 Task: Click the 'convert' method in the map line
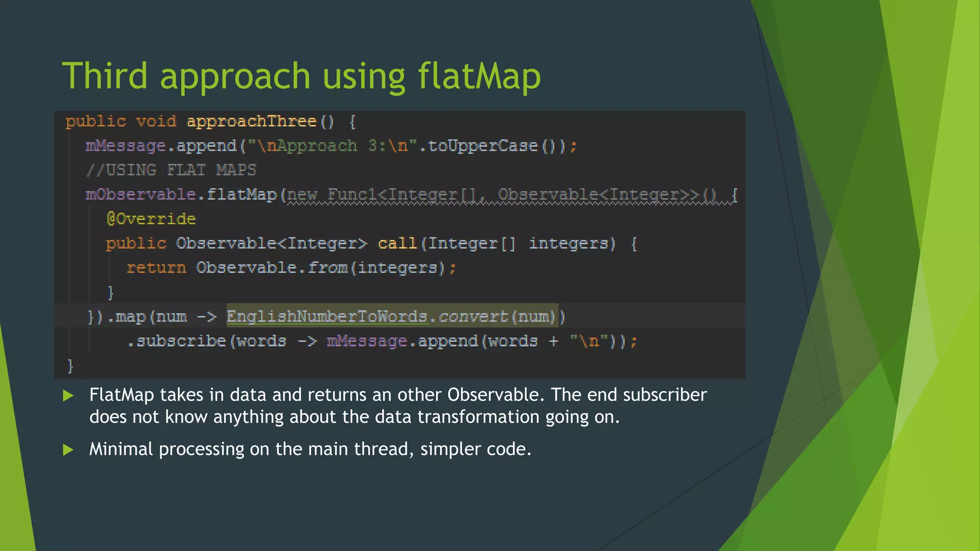click(473, 317)
